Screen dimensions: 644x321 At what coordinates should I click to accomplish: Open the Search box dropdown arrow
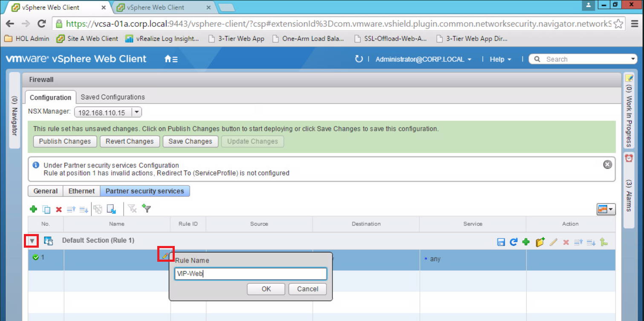(x=633, y=59)
